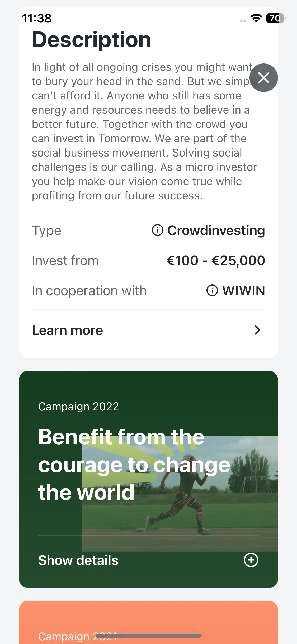Tap the battery indicator icon
Viewport: 297px width, 644px height.
tap(275, 18)
